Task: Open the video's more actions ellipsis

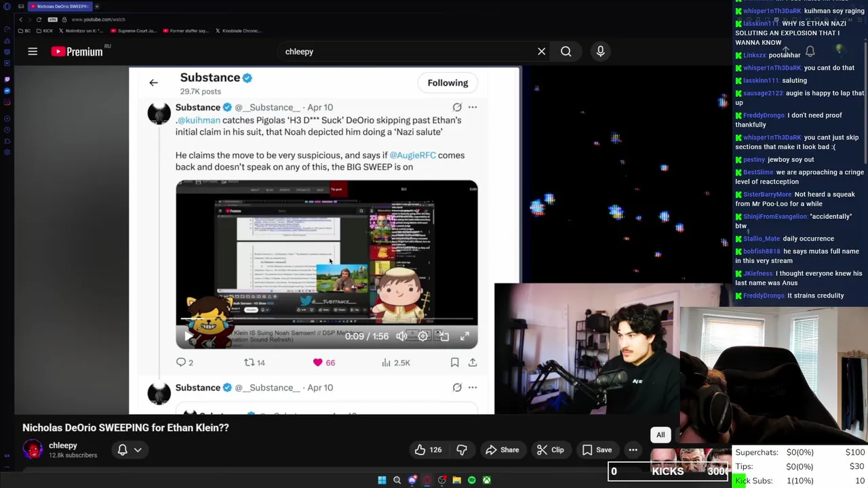Action: tap(633, 450)
